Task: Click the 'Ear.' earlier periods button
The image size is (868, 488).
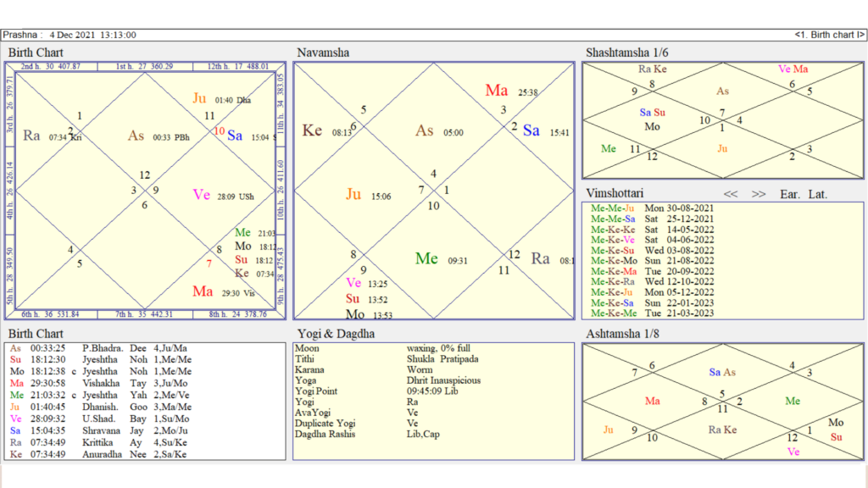Action: point(790,194)
